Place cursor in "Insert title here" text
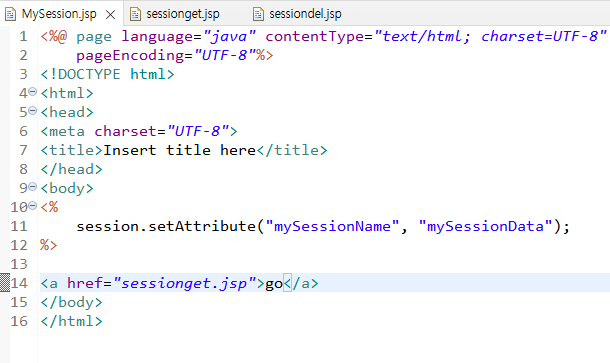 179,150
